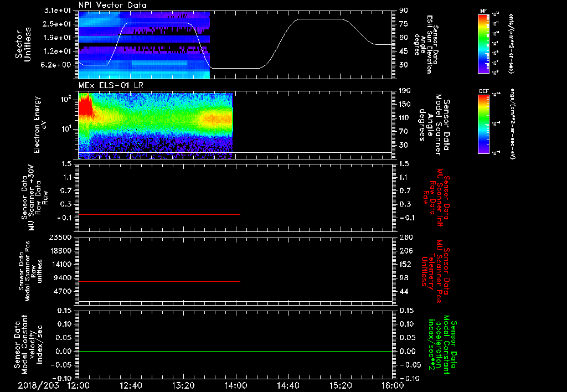567x392 pixels.
Task: Click the '9400' scanner position tick value
Action: 63,278
